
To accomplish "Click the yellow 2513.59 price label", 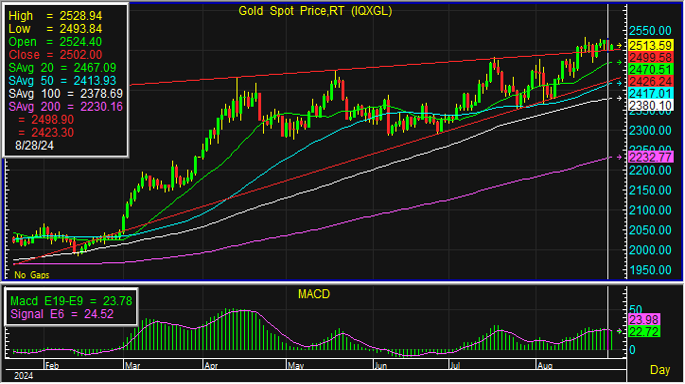I will coord(650,45).
